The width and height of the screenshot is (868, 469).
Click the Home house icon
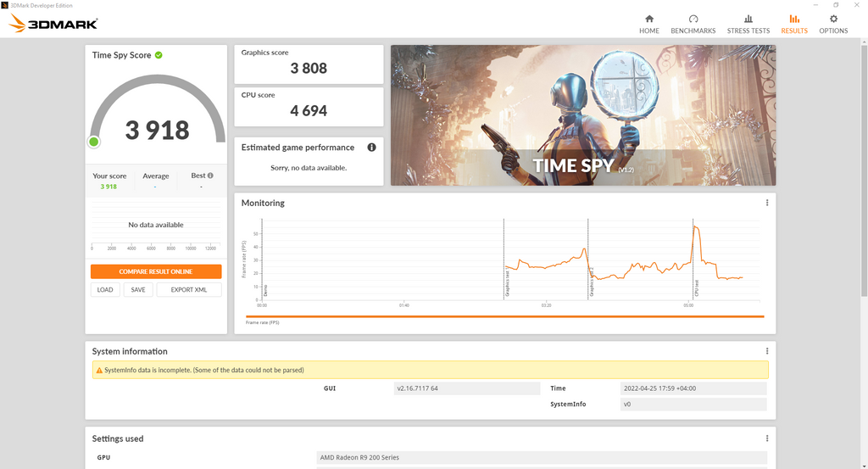click(648, 19)
